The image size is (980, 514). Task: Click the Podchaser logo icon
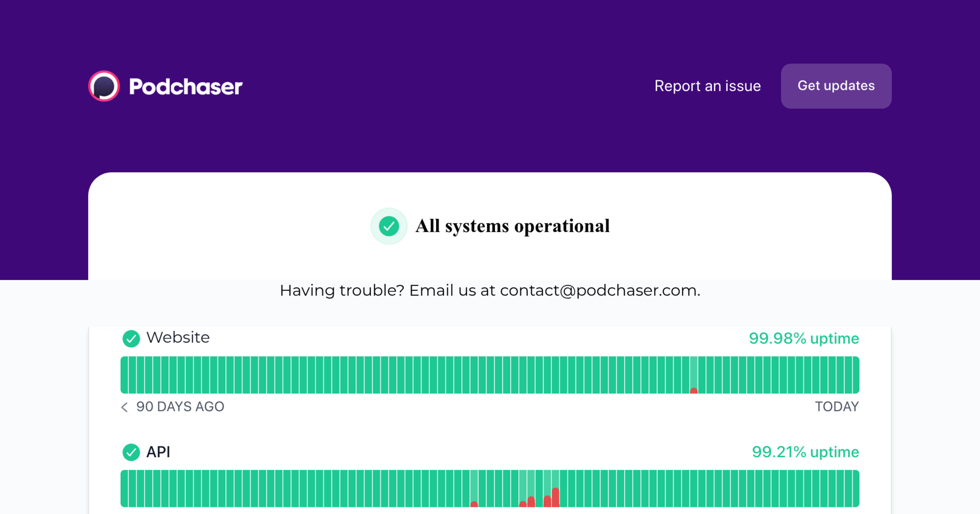(104, 86)
